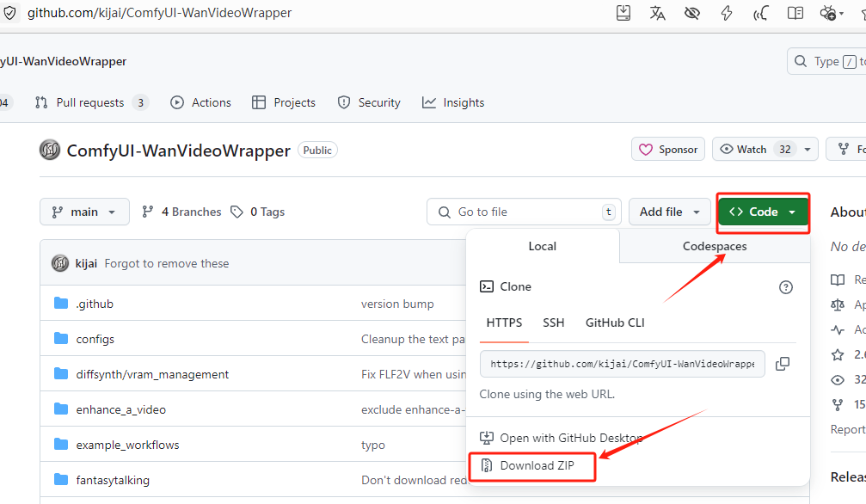Click the copy clone URL icon
Image resolution: width=866 pixels, height=504 pixels.
click(782, 364)
